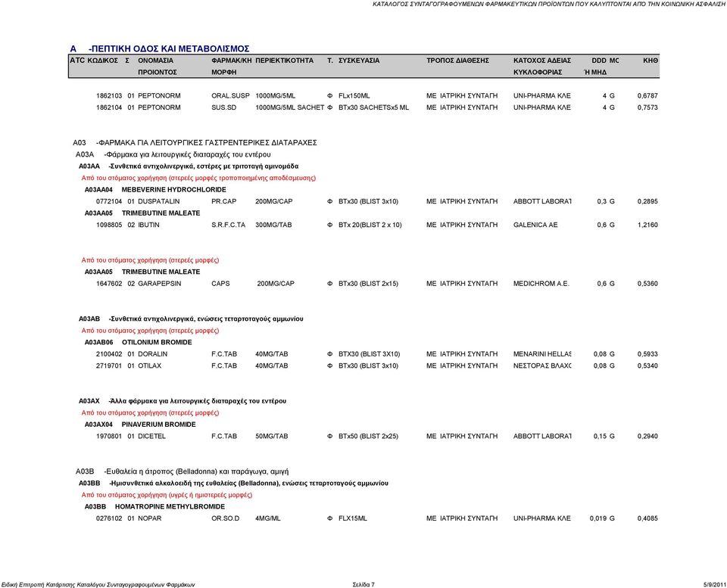727x588 pixels.
Task: Click the ΚΗΘ column header
Action: pyautogui.click(x=651, y=61)
